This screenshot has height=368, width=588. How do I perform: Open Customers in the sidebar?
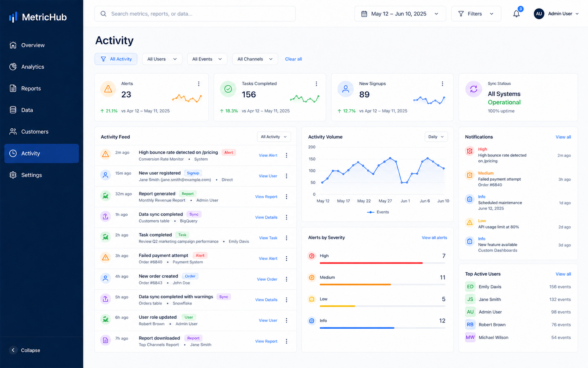point(42,132)
